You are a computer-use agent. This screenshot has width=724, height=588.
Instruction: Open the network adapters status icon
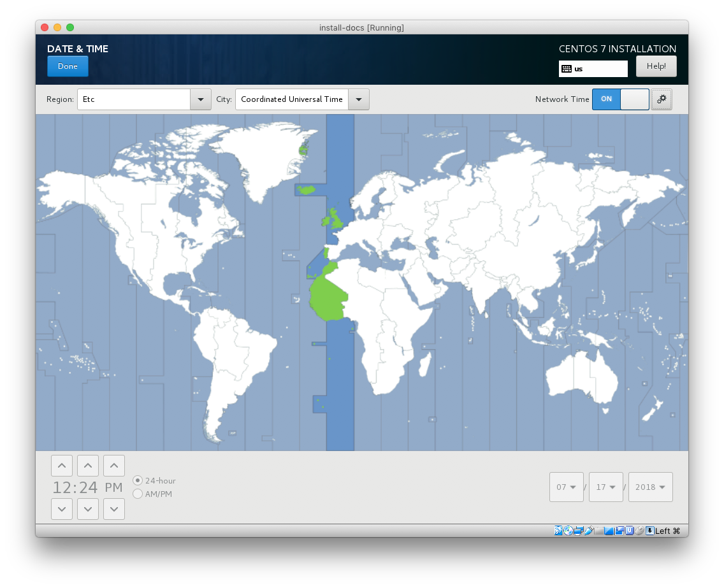pos(579,531)
